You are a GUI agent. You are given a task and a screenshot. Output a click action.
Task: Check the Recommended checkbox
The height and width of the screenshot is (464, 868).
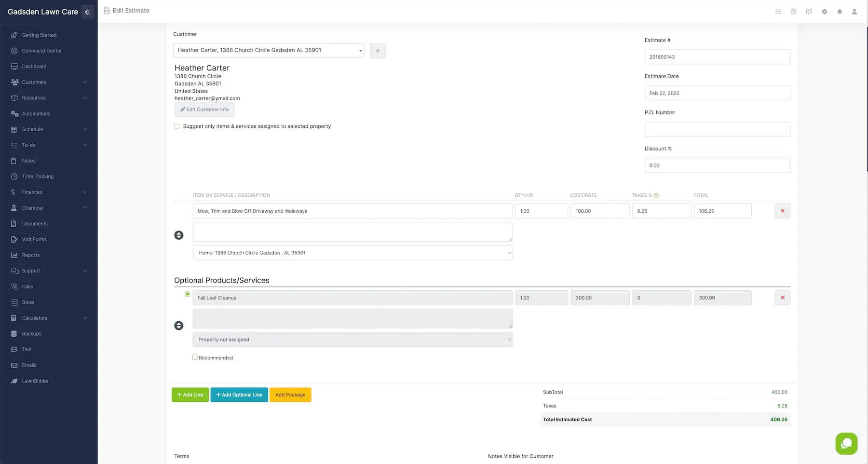pos(195,357)
